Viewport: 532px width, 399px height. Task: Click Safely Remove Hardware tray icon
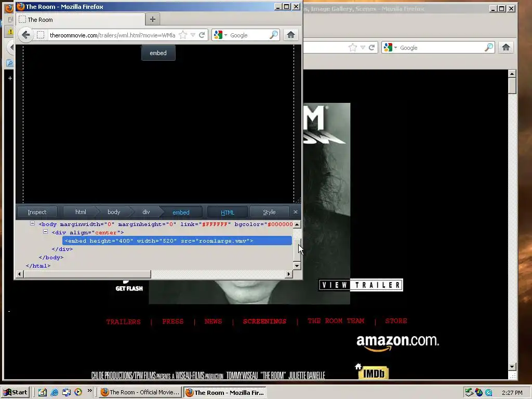click(469, 392)
